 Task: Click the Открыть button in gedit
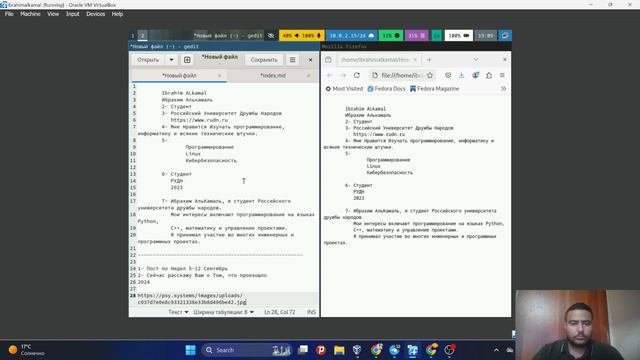148,60
